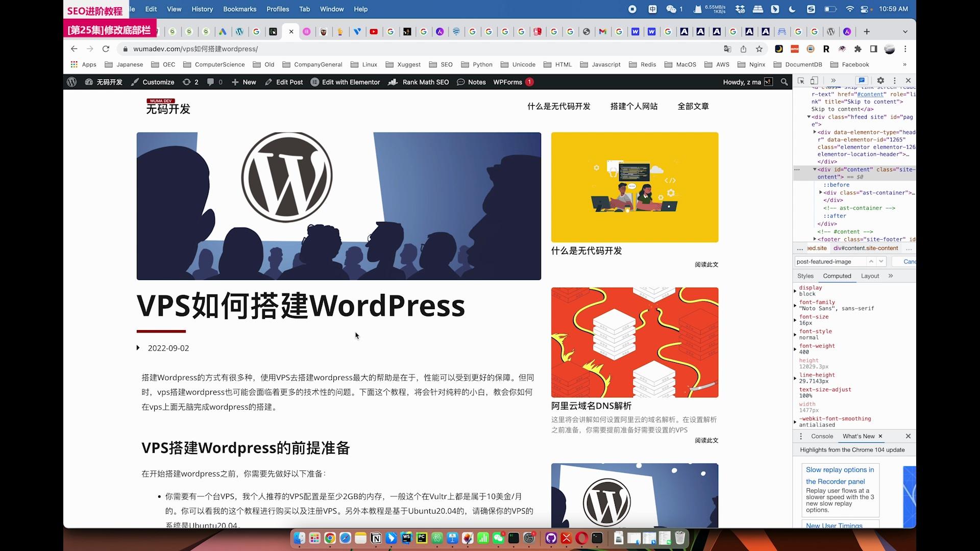This screenshot has height=551, width=980.
Task: Open the Customize link in admin bar
Action: [153, 82]
